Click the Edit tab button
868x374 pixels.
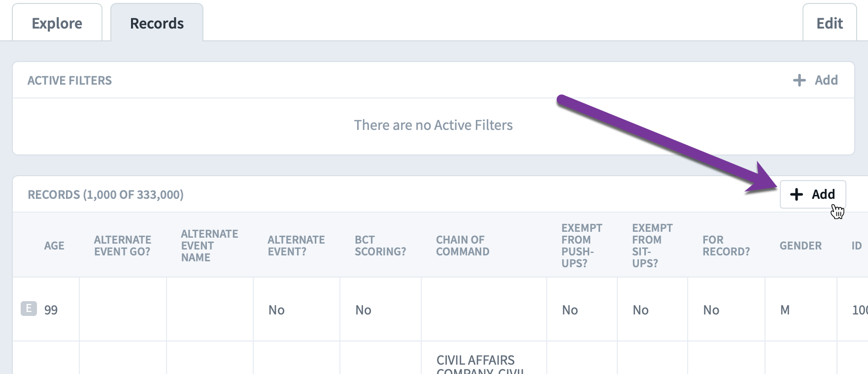[x=830, y=23]
